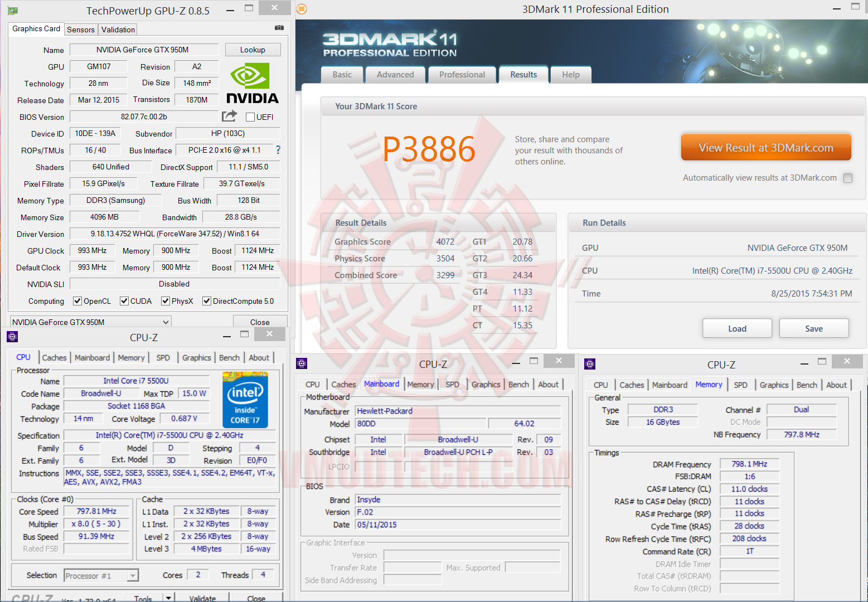
Task: Click the Intel Core i7 5500U name value
Action: click(x=136, y=381)
